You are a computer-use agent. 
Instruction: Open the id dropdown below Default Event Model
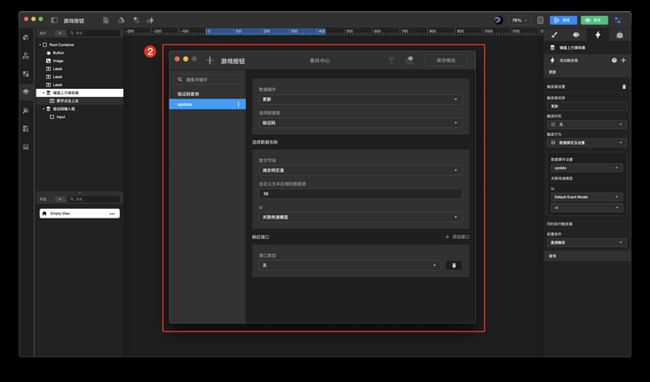586,208
